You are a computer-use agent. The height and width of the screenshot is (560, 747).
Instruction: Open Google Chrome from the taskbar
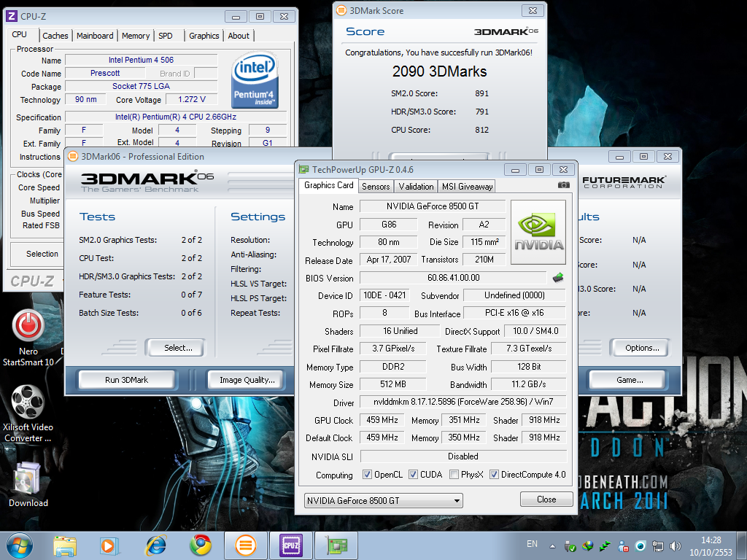coord(201,545)
